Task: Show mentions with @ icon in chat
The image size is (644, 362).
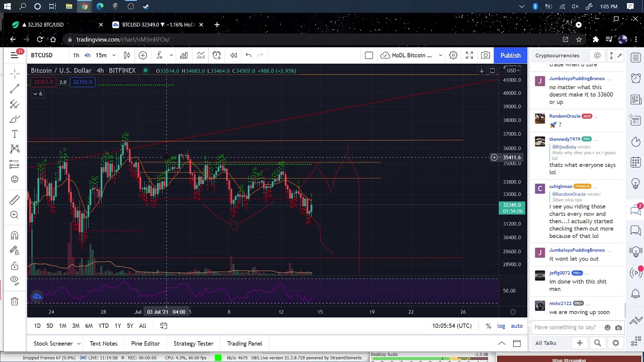Action: click(x=597, y=55)
